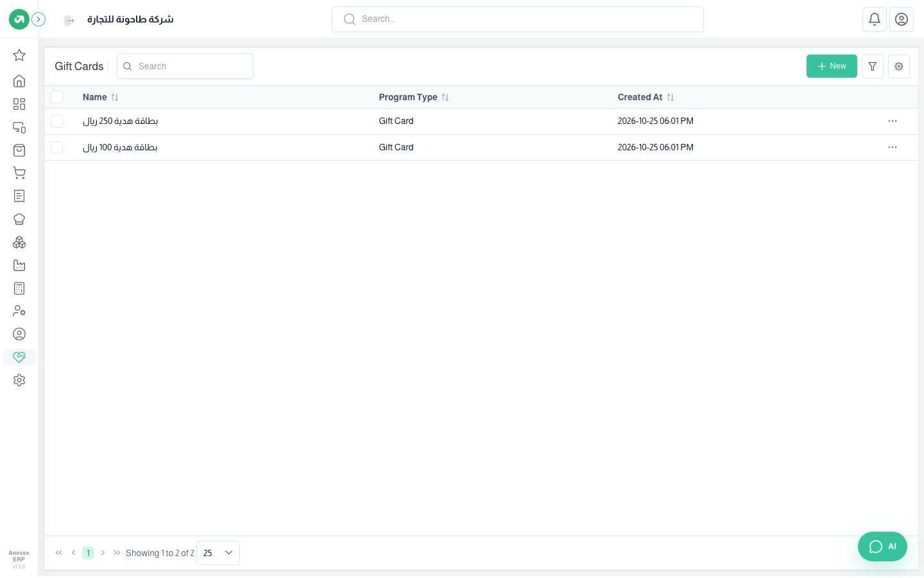
Task: Open the table settings gear icon
Action: 899,66
